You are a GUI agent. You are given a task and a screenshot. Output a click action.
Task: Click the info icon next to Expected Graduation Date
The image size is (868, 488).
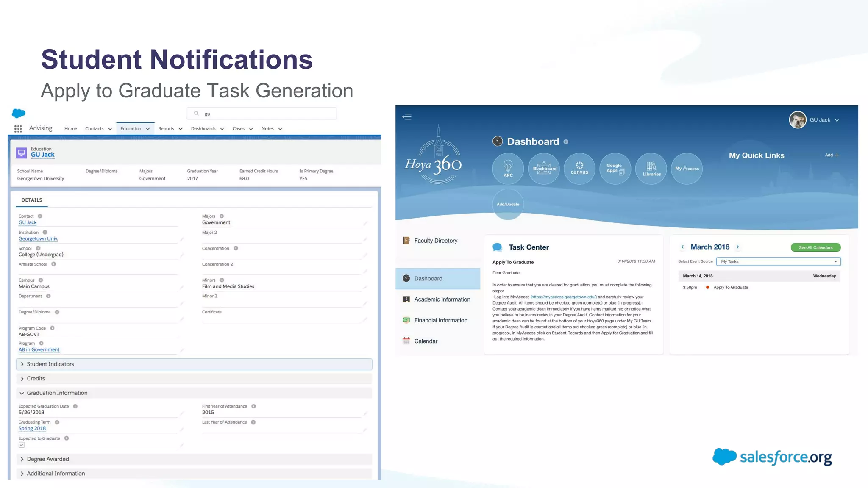point(75,406)
